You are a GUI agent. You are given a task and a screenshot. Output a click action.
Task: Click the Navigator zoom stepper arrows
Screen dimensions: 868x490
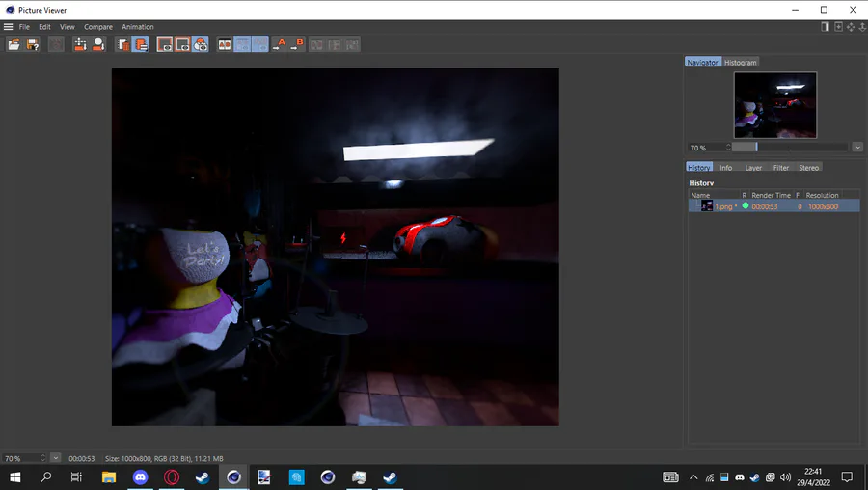click(728, 148)
